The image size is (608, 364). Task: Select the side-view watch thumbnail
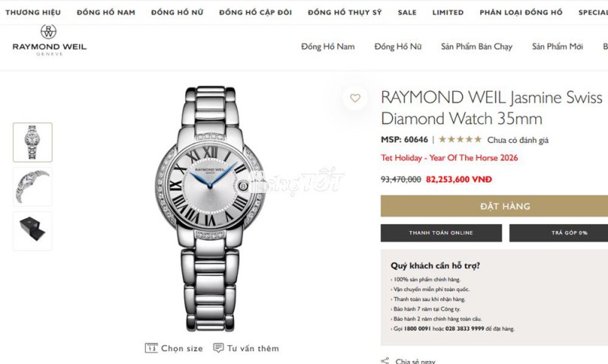[x=33, y=187]
